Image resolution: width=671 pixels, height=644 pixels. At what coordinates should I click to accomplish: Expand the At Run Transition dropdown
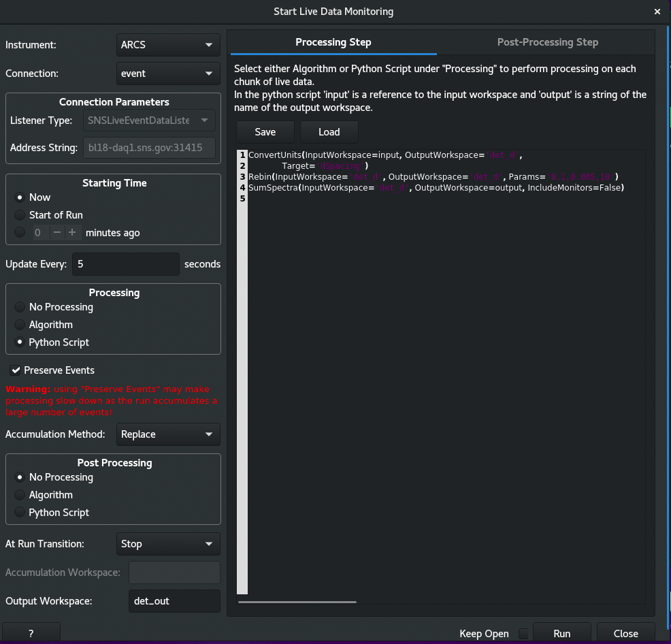pos(168,544)
